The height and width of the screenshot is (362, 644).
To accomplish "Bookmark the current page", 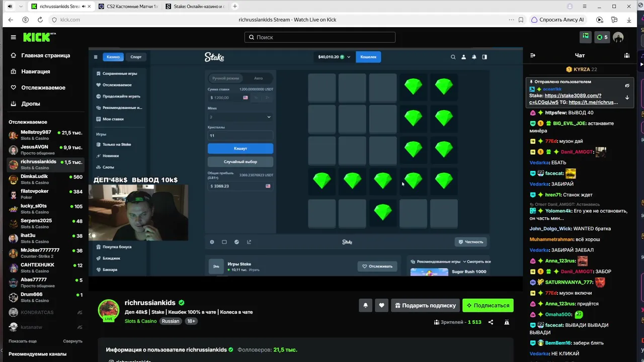I will pos(521,20).
